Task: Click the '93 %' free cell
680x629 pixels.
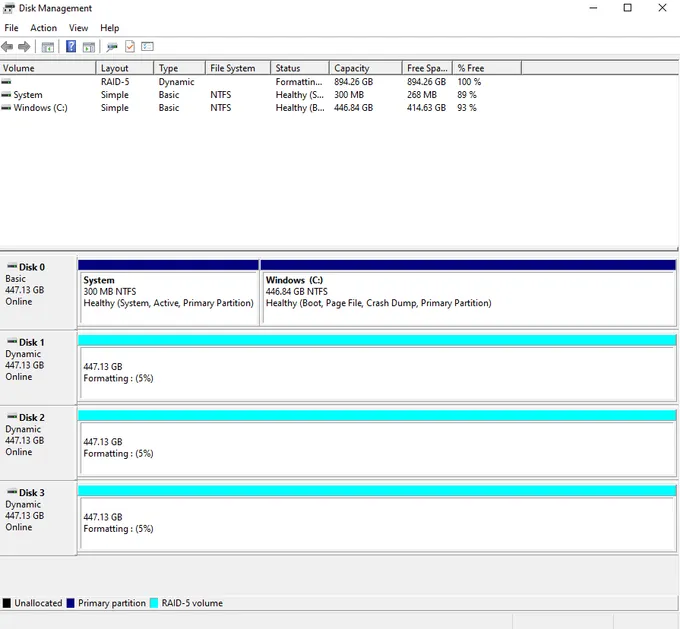Action: tap(467, 108)
